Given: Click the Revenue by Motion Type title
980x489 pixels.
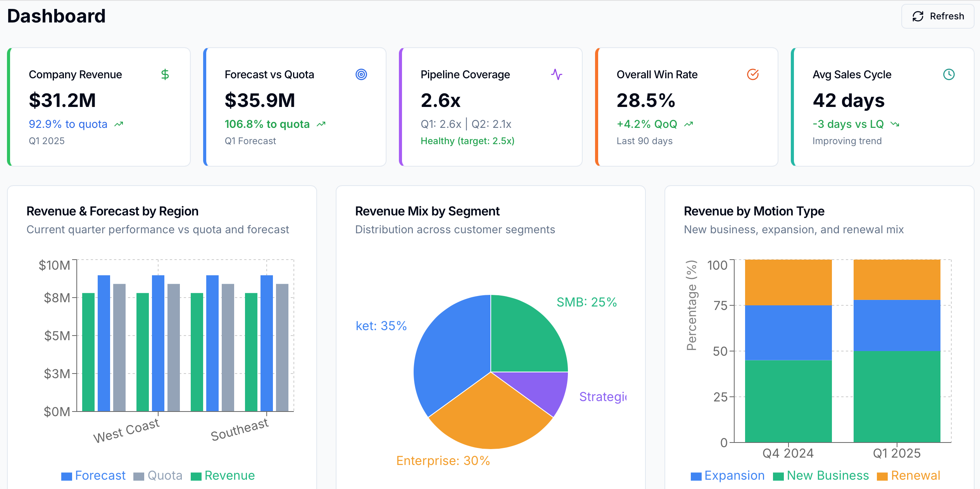Looking at the screenshot, I should [x=754, y=211].
